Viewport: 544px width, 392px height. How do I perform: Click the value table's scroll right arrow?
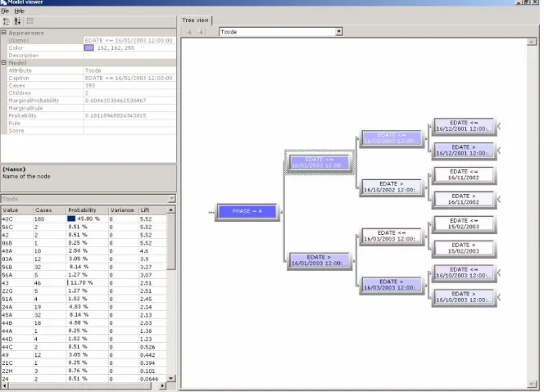coord(163,385)
